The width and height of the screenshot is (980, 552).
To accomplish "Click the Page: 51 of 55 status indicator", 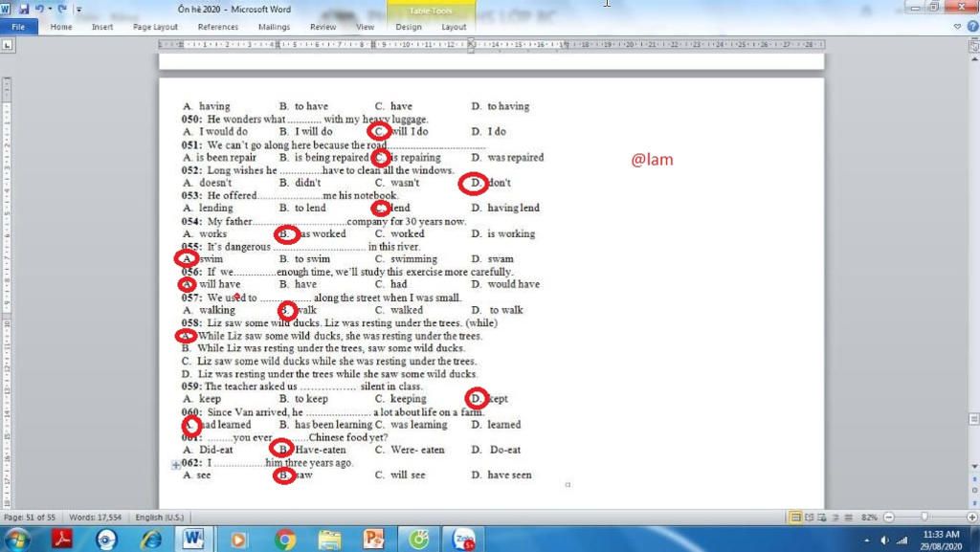I will [30, 518].
